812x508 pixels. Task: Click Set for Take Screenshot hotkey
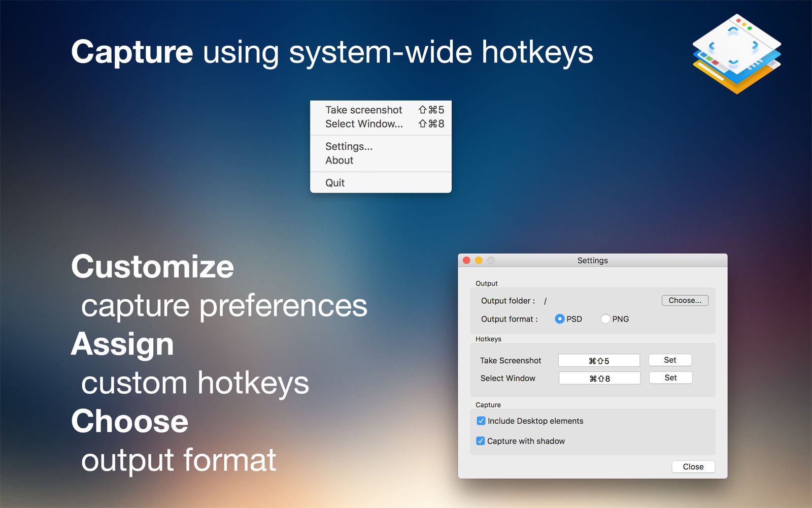(670, 360)
